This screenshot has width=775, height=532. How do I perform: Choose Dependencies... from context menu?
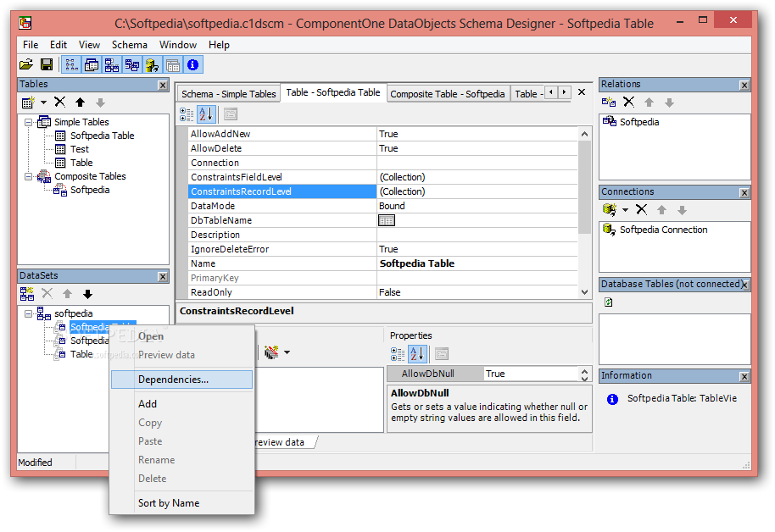182,380
